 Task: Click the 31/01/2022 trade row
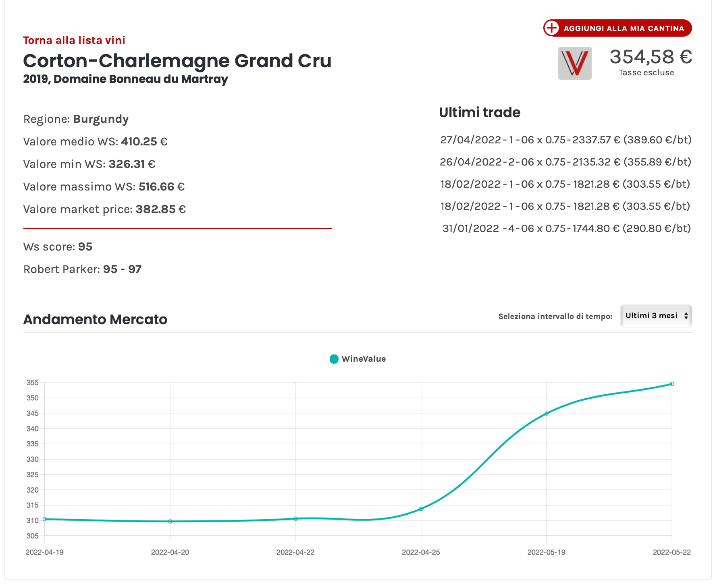567,228
